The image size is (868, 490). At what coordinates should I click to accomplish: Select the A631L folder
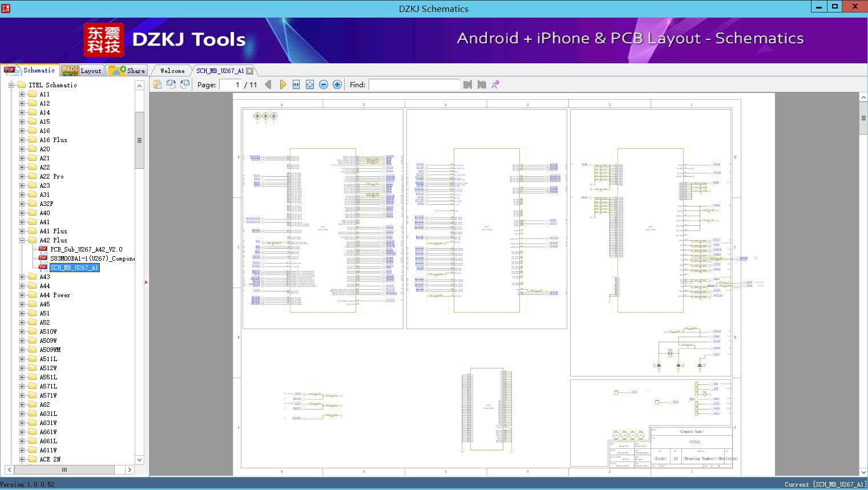point(49,414)
